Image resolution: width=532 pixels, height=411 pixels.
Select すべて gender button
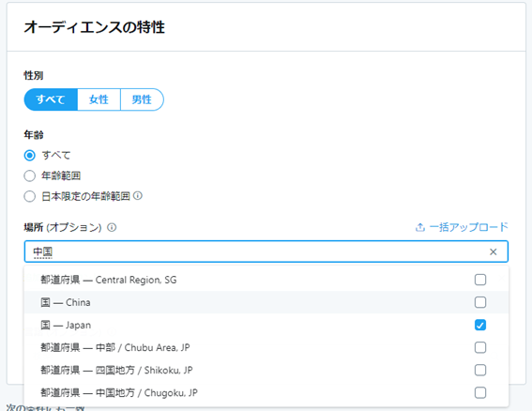click(51, 99)
